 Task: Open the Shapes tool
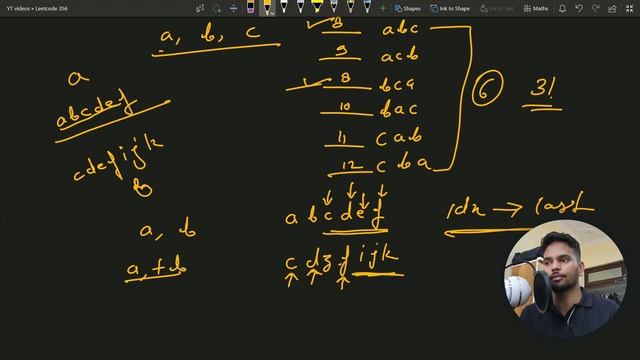pyautogui.click(x=407, y=8)
